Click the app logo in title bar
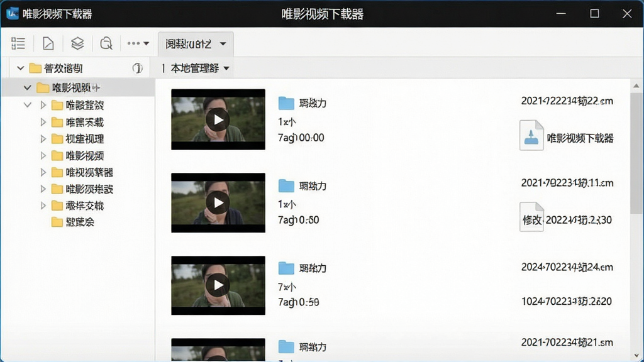644x362 pixels. [13, 14]
